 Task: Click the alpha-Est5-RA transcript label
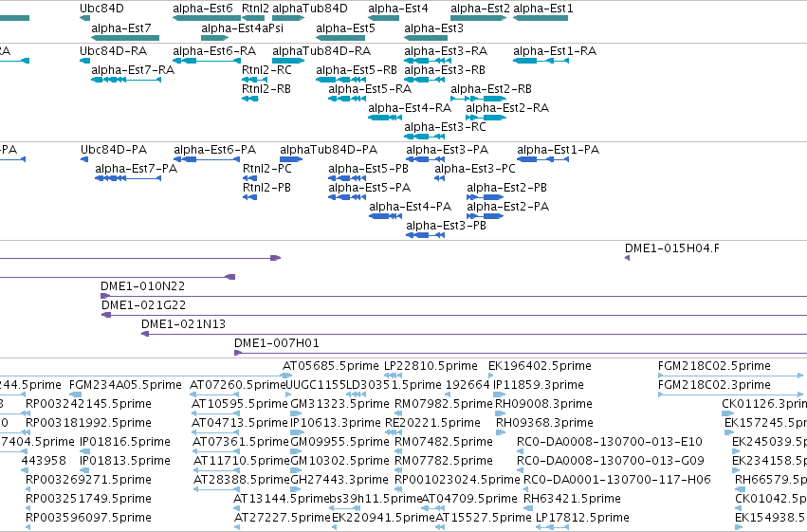(x=370, y=88)
